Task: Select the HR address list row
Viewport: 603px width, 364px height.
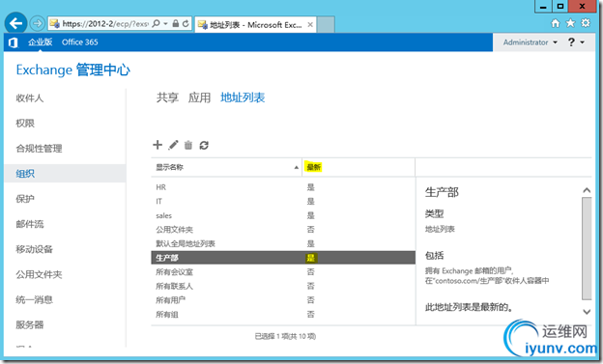Action: coord(283,187)
